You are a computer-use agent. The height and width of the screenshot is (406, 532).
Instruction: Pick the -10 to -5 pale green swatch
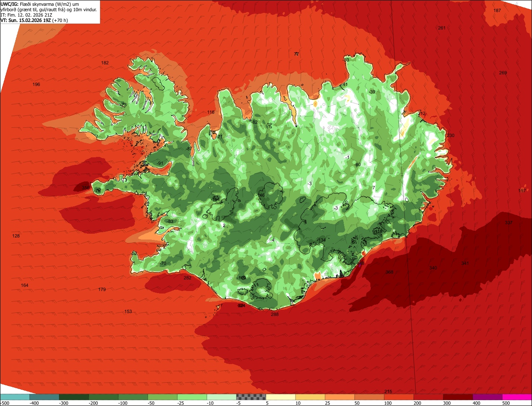click(221, 397)
